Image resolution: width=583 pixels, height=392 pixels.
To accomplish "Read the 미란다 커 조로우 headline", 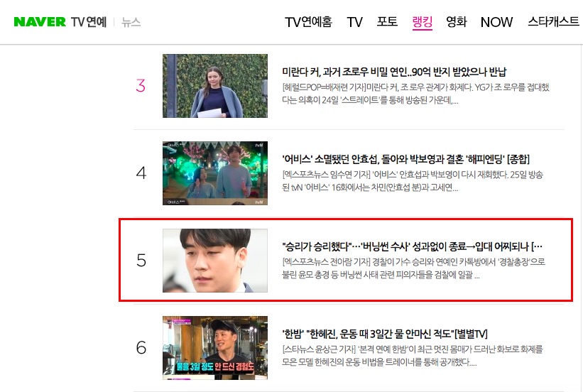I will pos(394,72).
